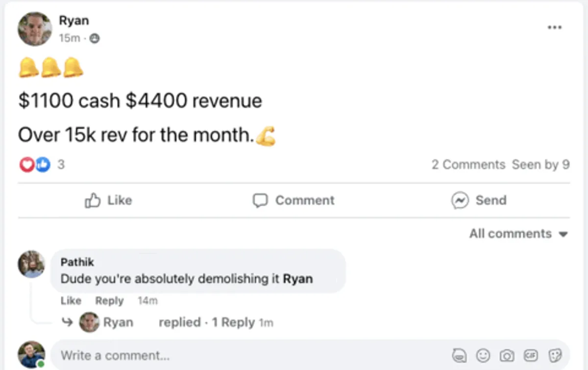Click the reply arrow icon under Pathik's comment

[x=66, y=322]
